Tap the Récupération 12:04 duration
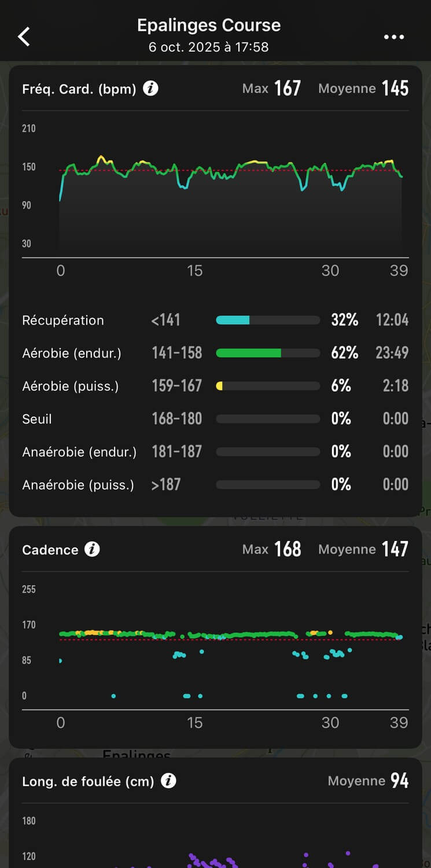The image size is (431, 868). point(392,320)
